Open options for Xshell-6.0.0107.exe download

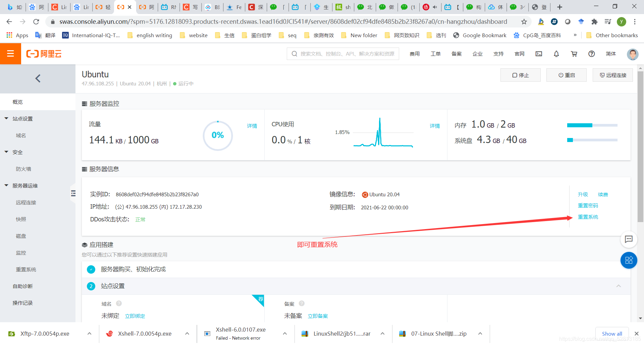point(285,334)
